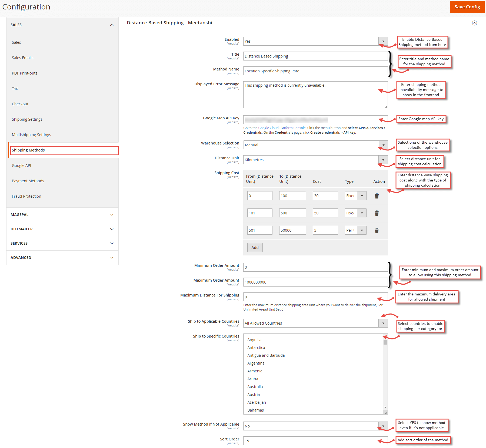486x448 pixels.
Task: Select Antarctica in the countries list
Action: click(313, 348)
